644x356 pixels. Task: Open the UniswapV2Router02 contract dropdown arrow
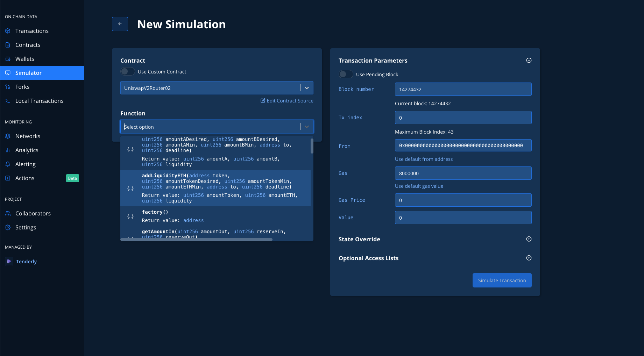pyautogui.click(x=307, y=88)
